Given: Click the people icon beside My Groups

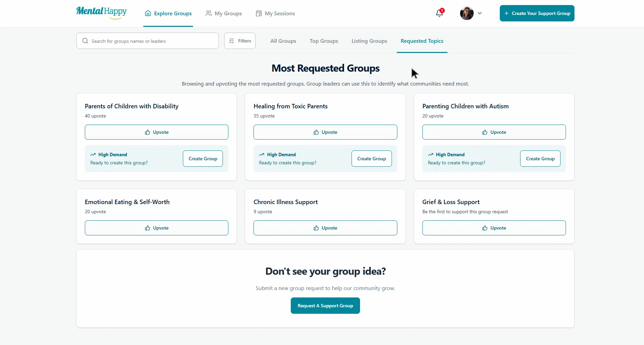Looking at the screenshot, I should tap(209, 13).
